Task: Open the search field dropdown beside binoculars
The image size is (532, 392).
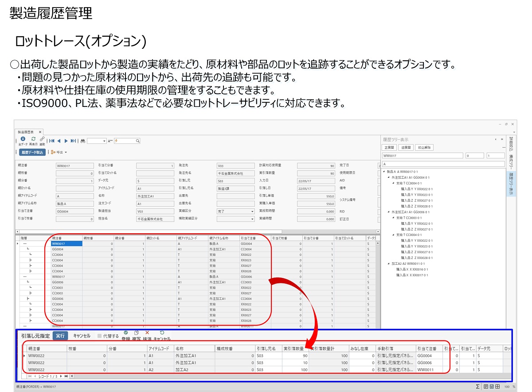Action: tap(104, 141)
